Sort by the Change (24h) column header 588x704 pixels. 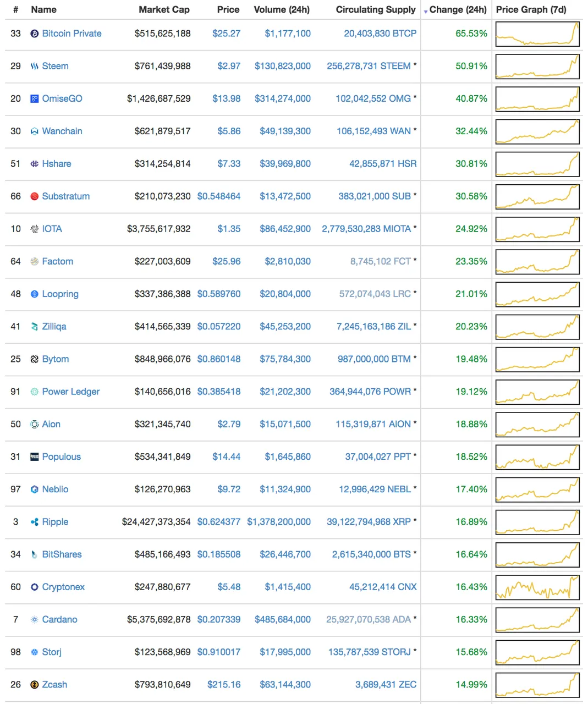pos(458,10)
